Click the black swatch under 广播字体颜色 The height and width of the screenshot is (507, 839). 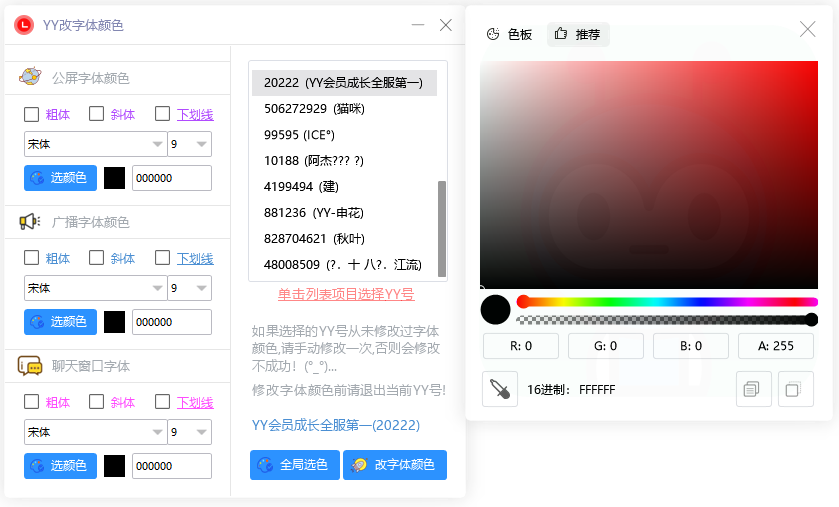(x=114, y=322)
